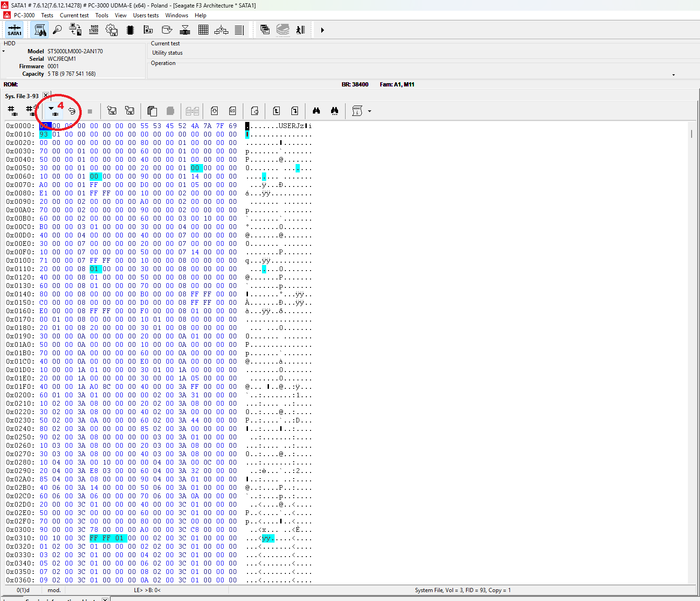
Task: Click the chip-shaped ROM icon
Action: click(130, 30)
